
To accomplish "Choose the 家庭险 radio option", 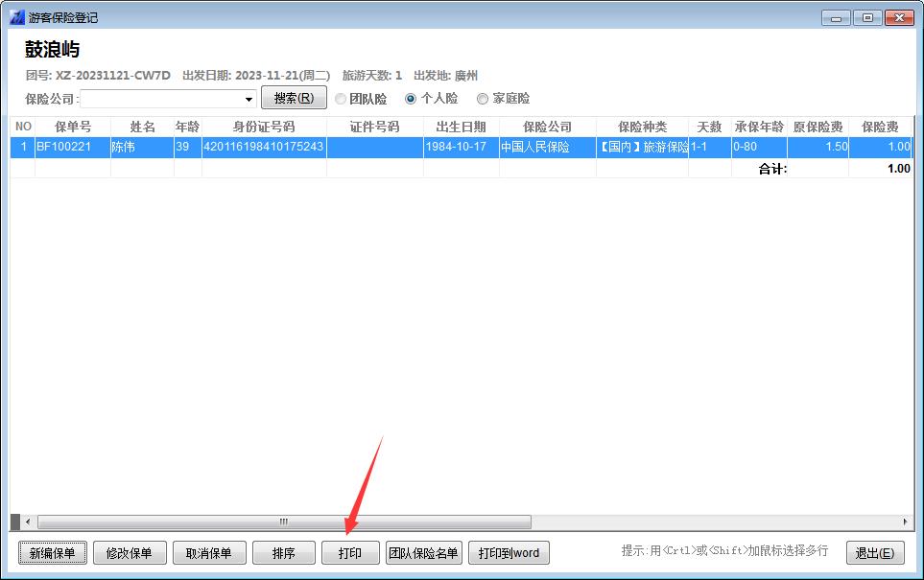I will point(483,99).
